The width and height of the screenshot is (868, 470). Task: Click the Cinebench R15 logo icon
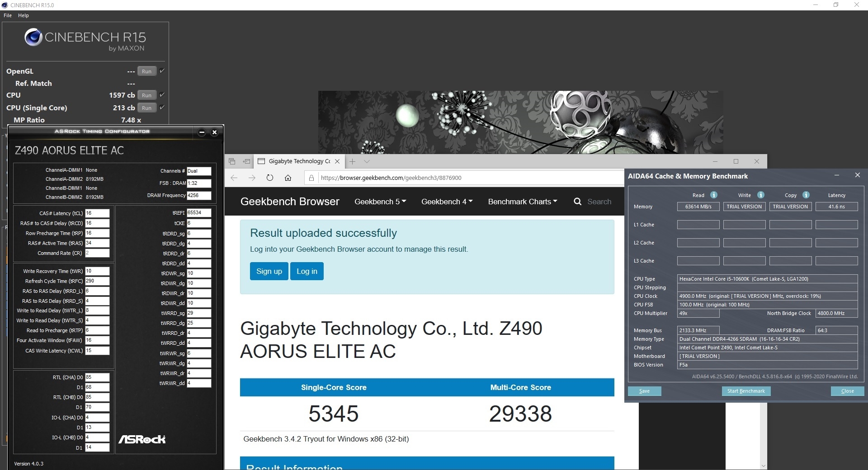coord(33,37)
